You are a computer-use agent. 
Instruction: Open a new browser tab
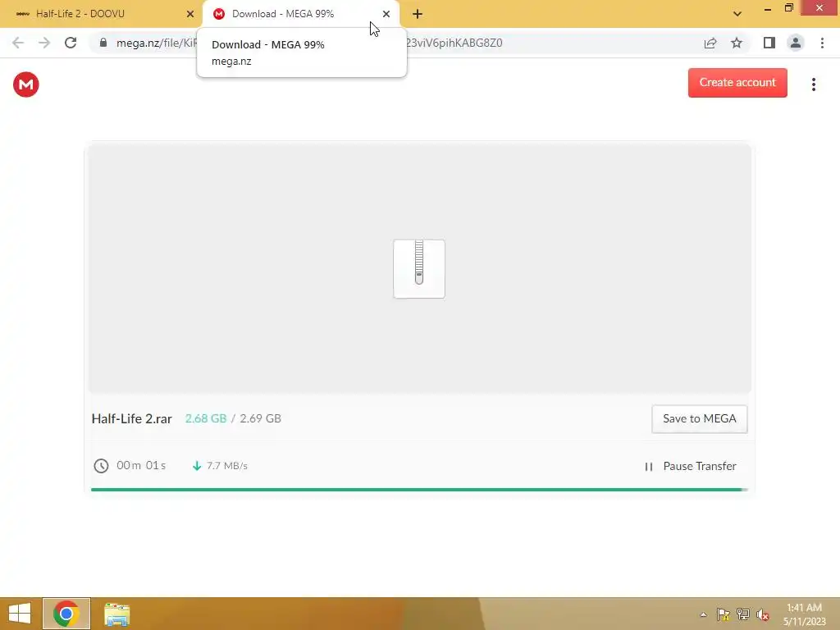pos(418,14)
